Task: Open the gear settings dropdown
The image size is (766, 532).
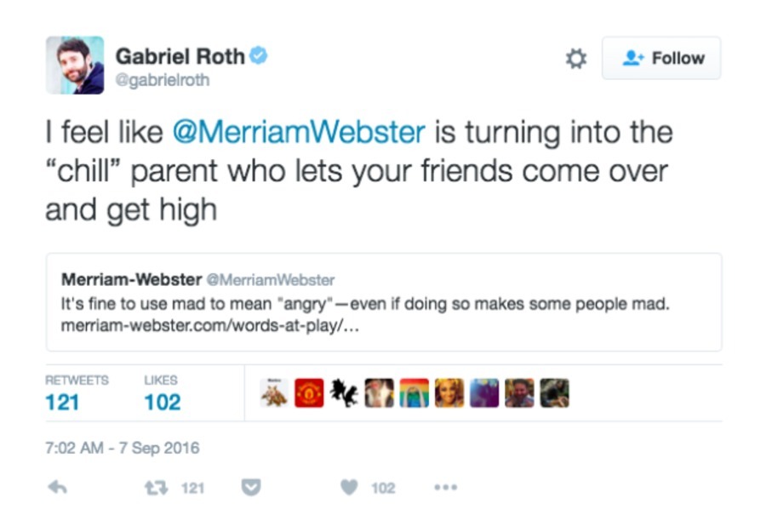Action: point(576,59)
